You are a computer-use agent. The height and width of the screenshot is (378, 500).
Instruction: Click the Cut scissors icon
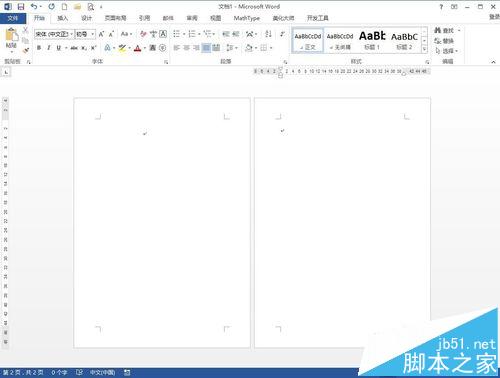tap(25, 31)
